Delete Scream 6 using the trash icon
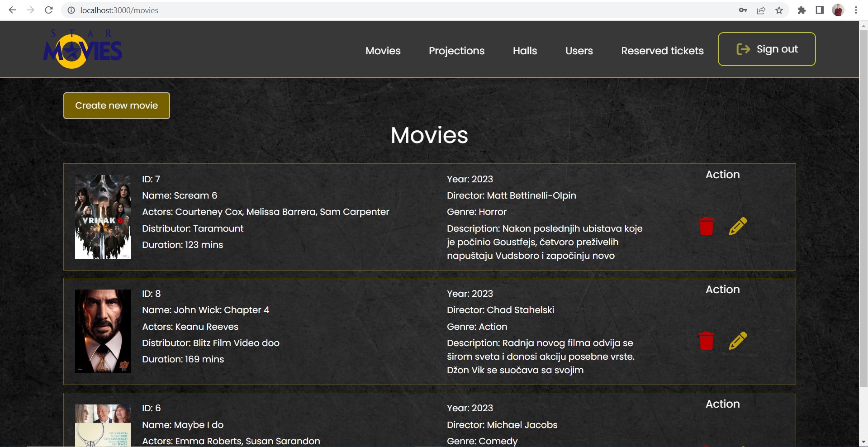 click(x=707, y=227)
